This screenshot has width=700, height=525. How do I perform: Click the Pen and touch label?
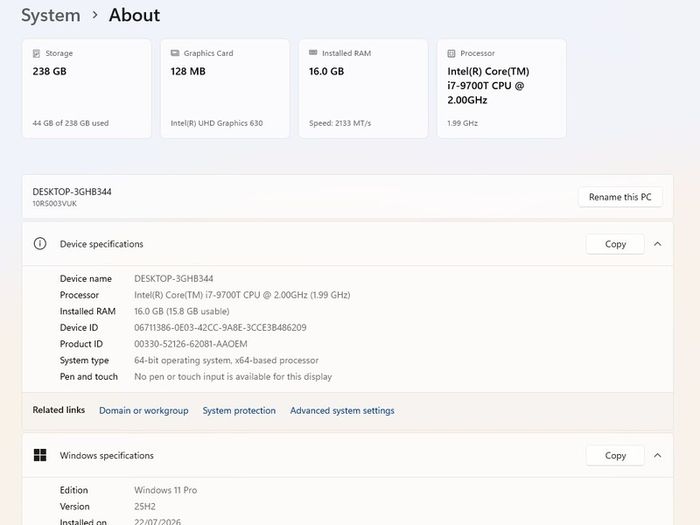[89, 377]
